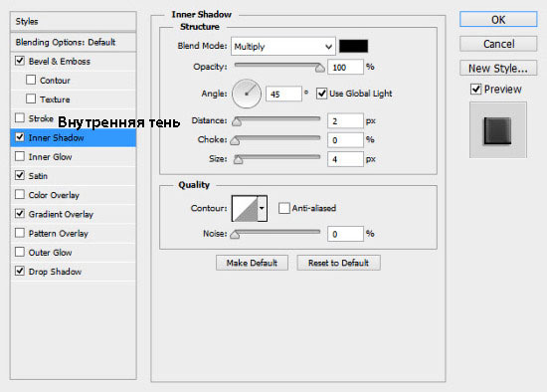The image size is (547, 392).
Task: Click the Noise slider handle
Action: (235, 234)
